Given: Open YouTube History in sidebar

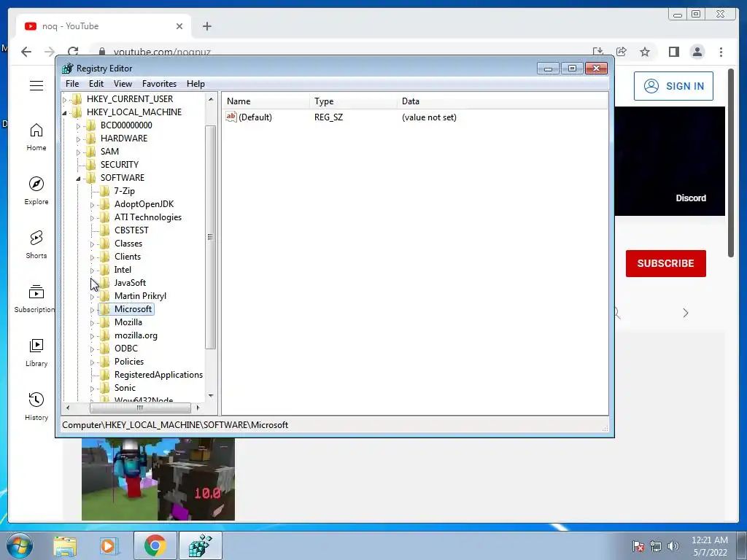Looking at the screenshot, I should pyautogui.click(x=36, y=407).
